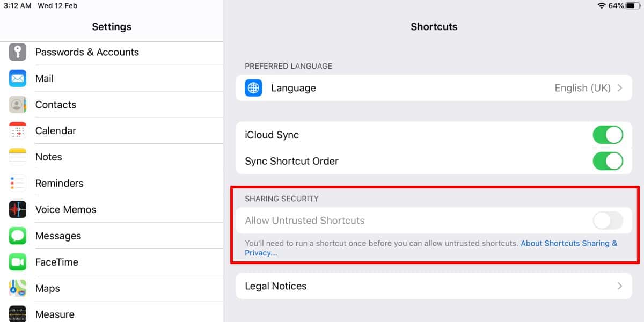Disable Sync Shortcut Order toggle
The width and height of the screenshot is (644, 322).
[608, 161]
